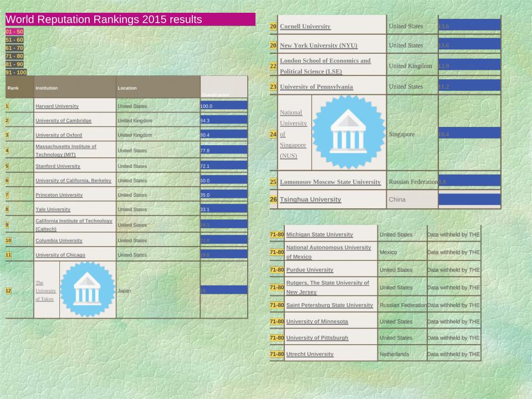
Task: Open the University of Oxford link
Action: coord(59,135)
